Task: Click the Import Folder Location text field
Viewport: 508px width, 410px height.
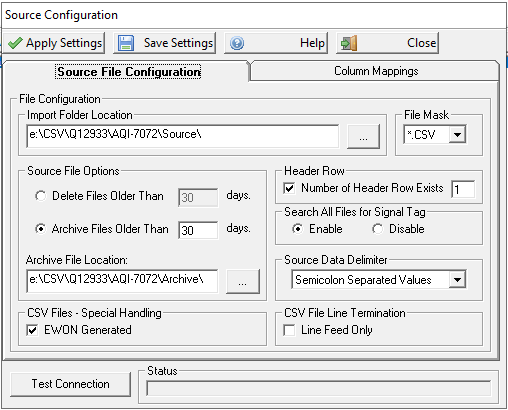Action: coord(183,136)
